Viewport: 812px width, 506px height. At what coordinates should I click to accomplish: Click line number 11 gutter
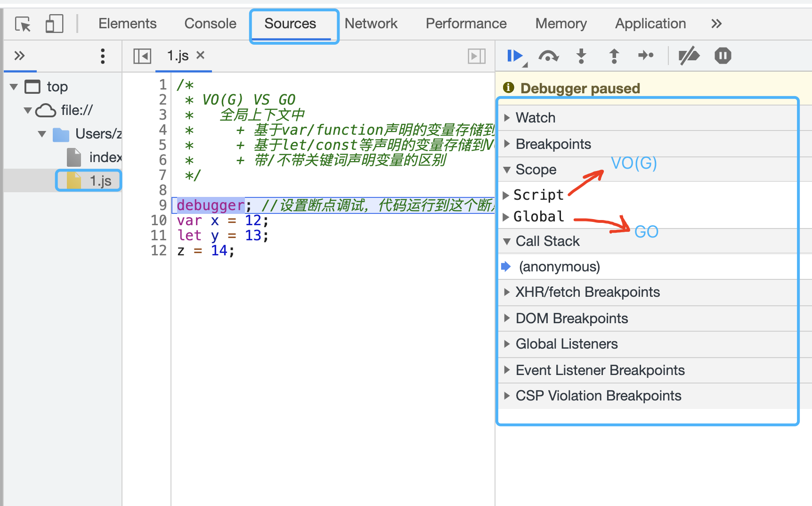tap(159, 236)
